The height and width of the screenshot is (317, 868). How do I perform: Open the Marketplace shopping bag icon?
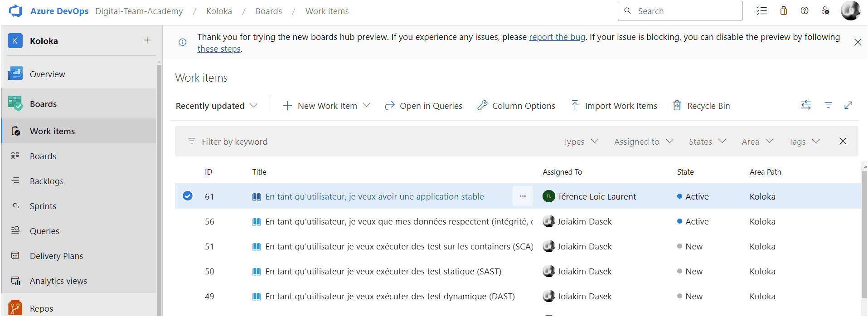click(x=783, y=11)
